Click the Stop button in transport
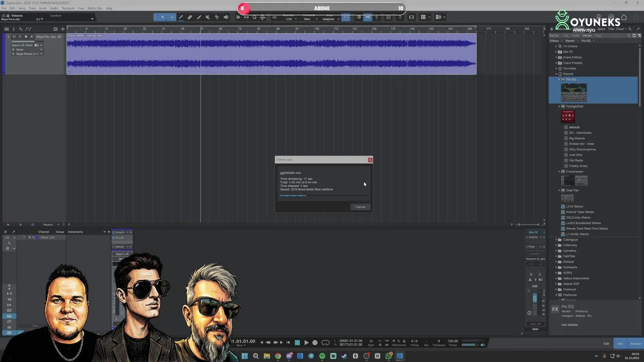Image resolution: width=644 pixels, height=362 pixels. coord(297,342)
